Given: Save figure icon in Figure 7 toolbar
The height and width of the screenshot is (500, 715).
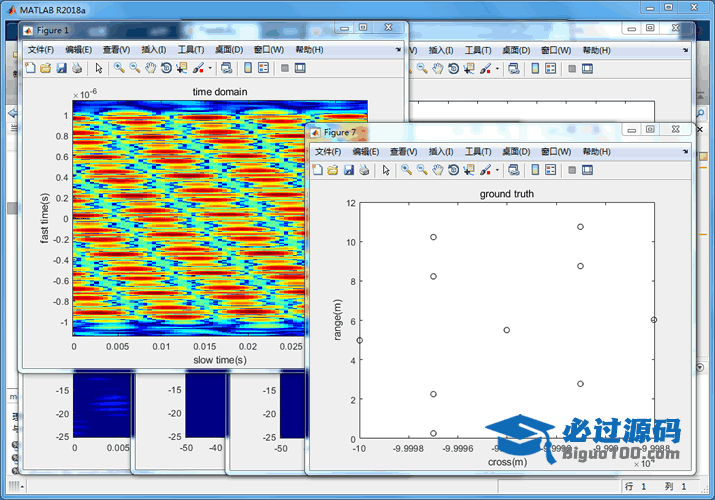Looking at the screenshot, I should [x=349, y=170].
